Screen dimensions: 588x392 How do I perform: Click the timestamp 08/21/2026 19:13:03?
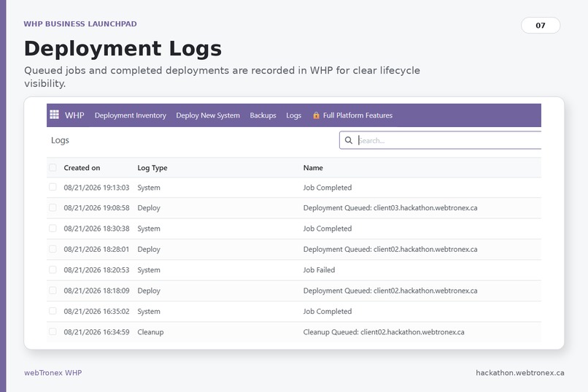pyautogui.click(x=96, y=188)
